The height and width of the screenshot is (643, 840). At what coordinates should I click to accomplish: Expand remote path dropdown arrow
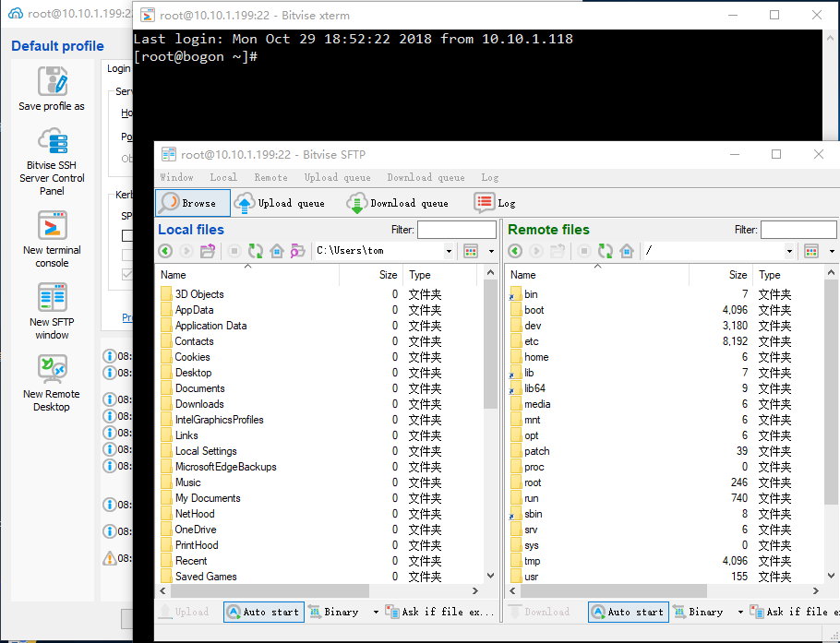(x=789, y=251)
